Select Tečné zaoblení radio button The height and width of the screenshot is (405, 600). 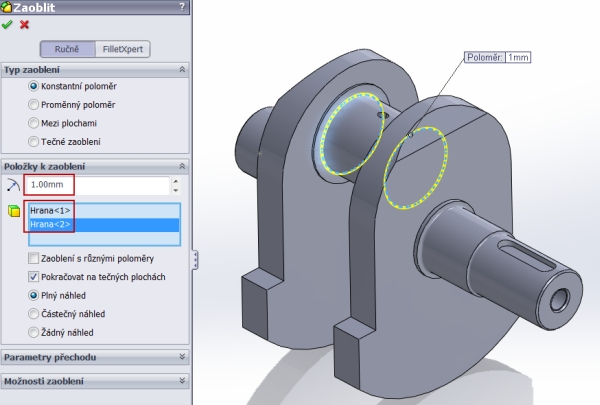click(x=34, y=142)
